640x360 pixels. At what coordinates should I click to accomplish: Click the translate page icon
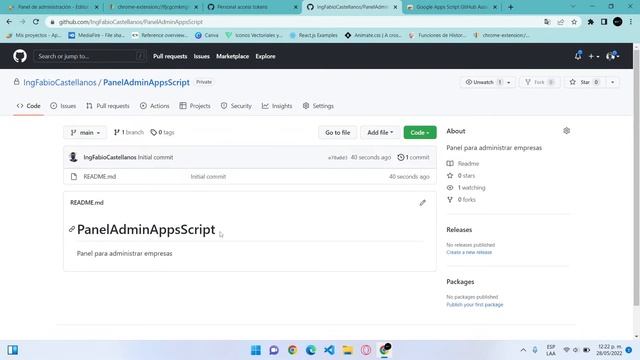point(547,22)
